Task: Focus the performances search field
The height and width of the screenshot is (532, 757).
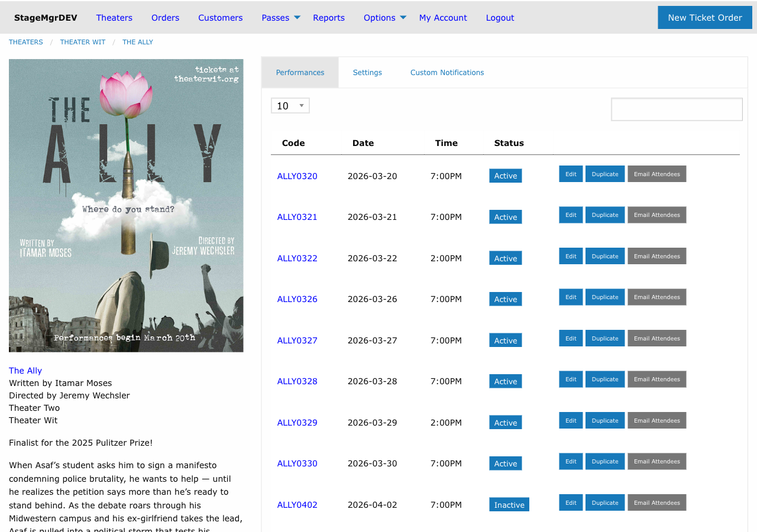Action: tap(677, 109)
